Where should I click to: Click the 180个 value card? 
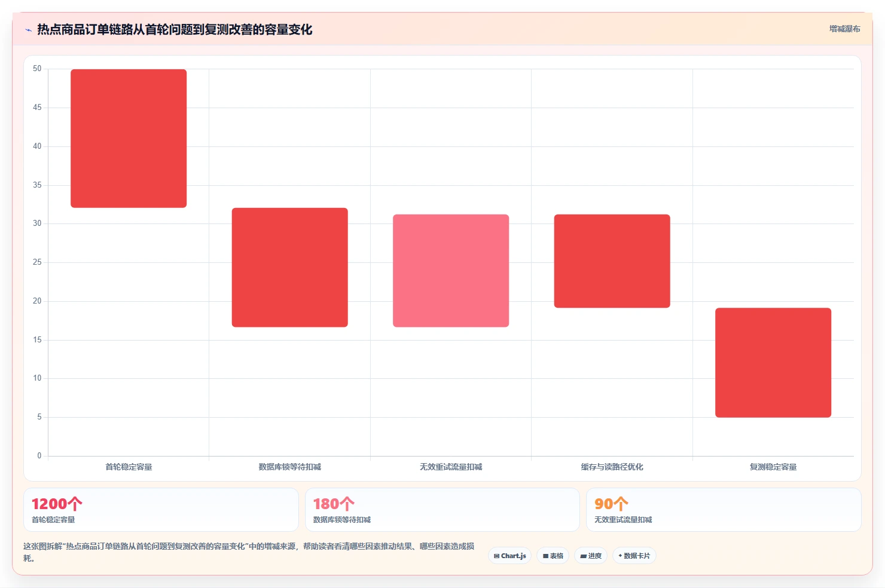coord(443,510)
